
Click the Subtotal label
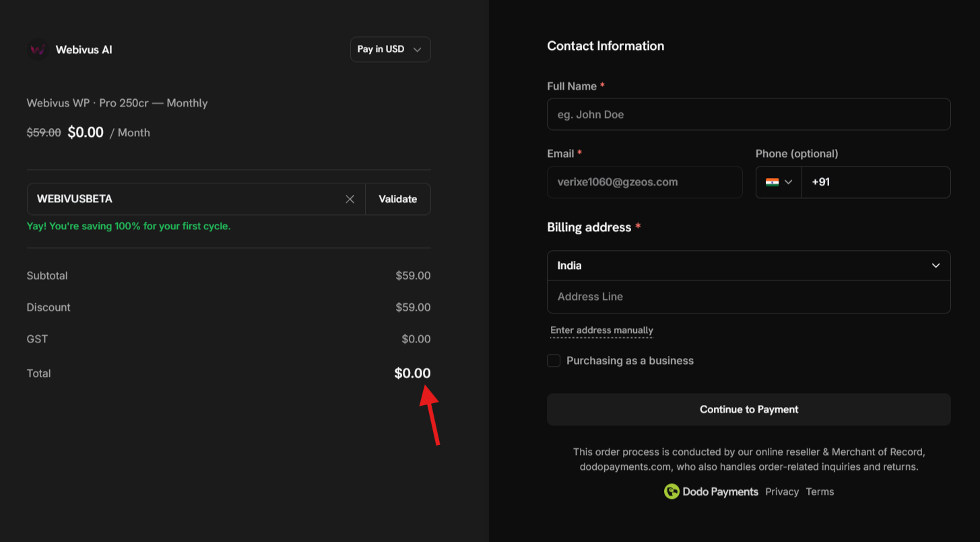47,276
